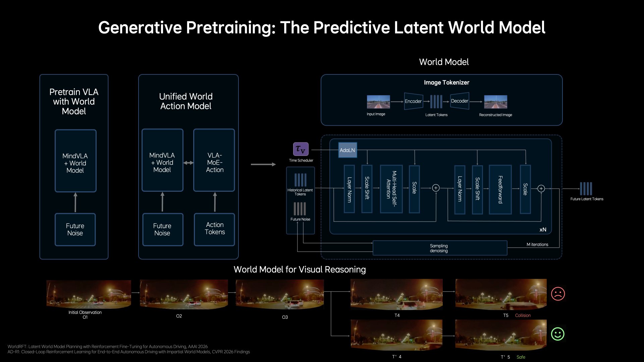The image size is (644, 362).
Task: Click the Reconstructed Image thumbnail
Action: click(495, 102)
